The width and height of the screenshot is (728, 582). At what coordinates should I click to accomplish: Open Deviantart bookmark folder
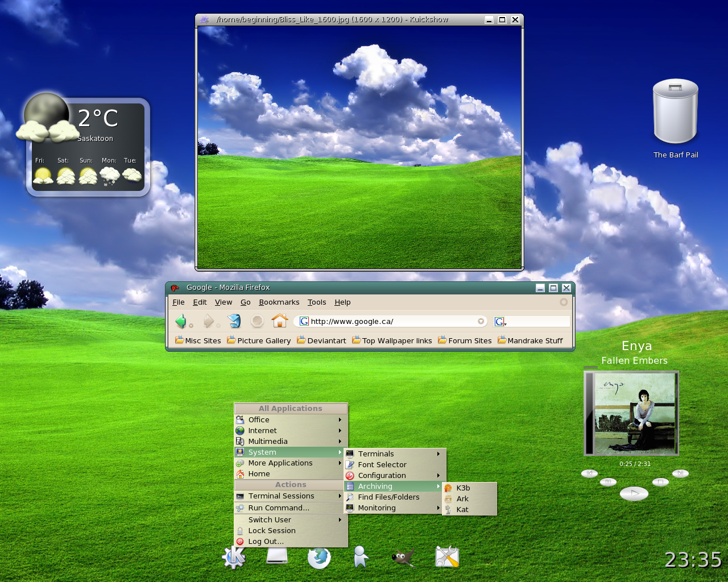[x=321, y=340]
